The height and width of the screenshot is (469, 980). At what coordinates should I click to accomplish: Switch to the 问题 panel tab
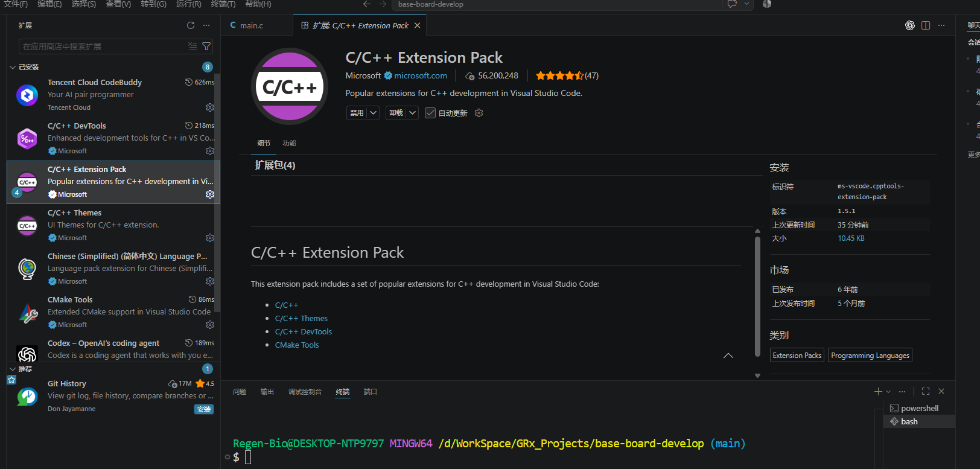coord(240,392)
